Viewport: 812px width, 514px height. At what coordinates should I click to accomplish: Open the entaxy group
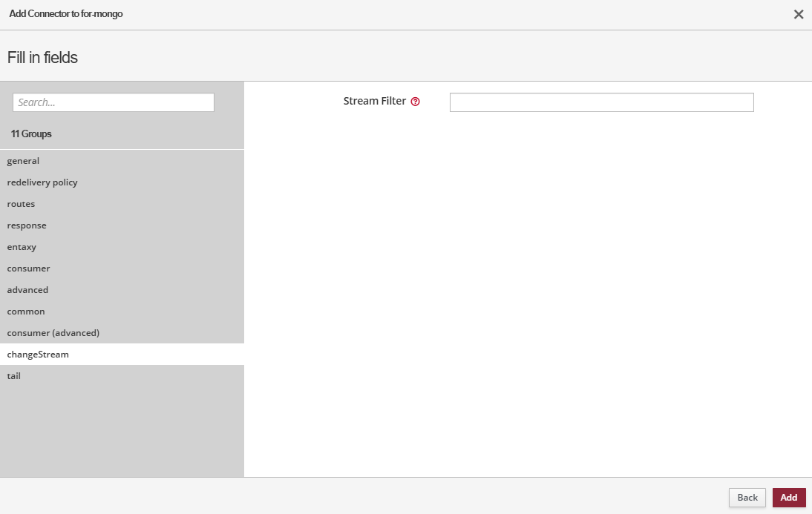[x=22, y=247]
